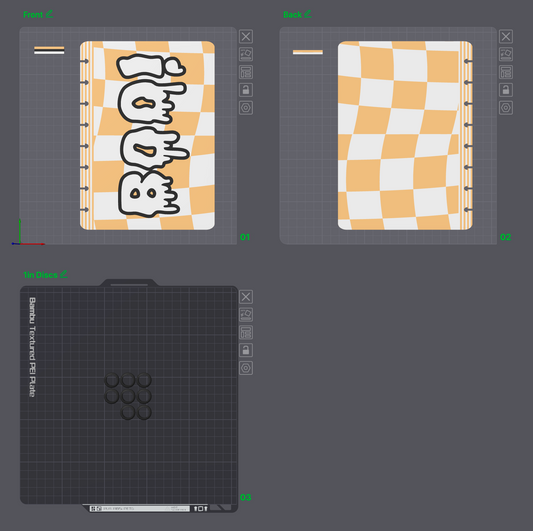Viewport: 533px width, 531px height.
Task: Select the checkered back cover model
Action: pyautogui.click(x=405, y=136)
